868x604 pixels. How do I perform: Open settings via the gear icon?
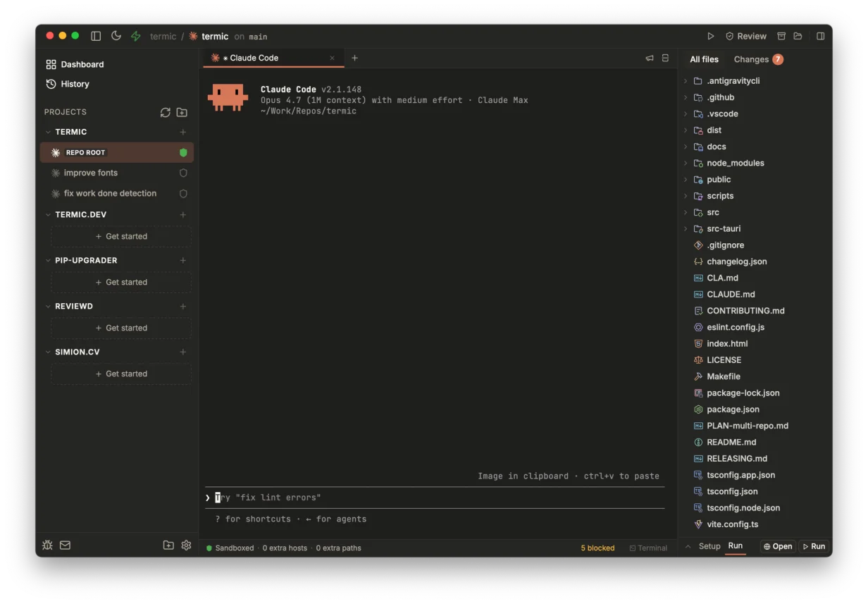coord(186,545)
